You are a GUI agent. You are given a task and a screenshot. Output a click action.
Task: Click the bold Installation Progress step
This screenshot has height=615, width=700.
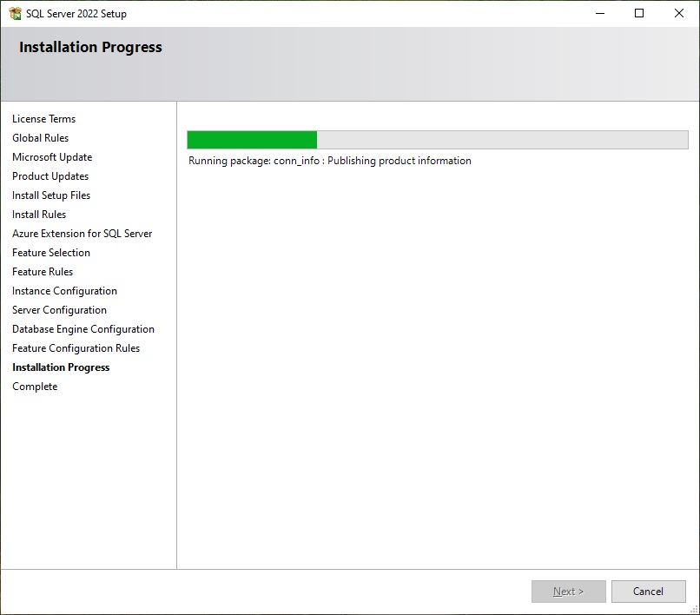[x=61, y=367]
